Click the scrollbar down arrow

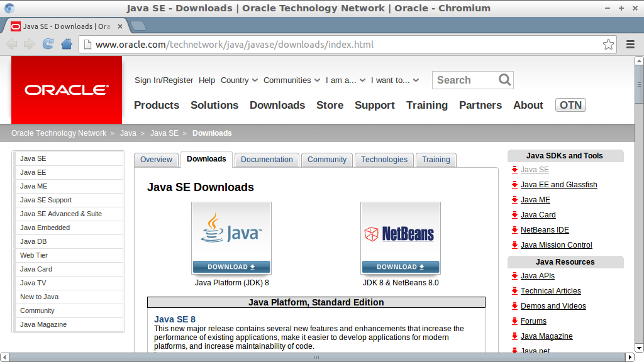[639, 348]
